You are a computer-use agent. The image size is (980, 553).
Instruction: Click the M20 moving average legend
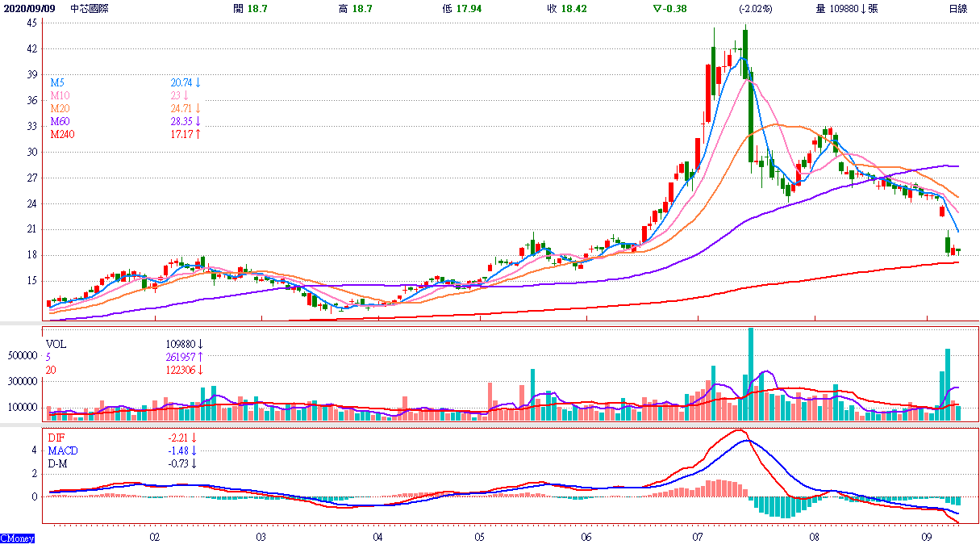click(x=60, y=108)
